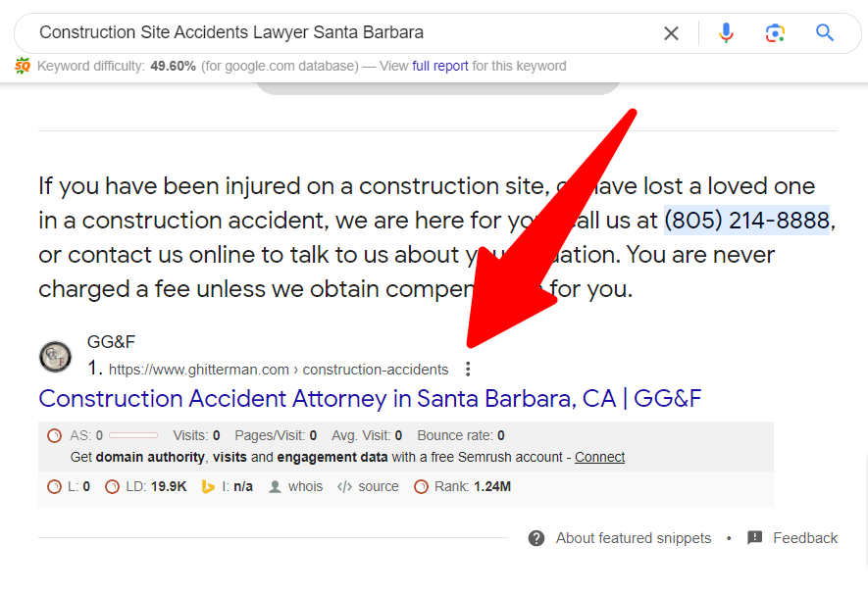Click the phone number (805) 214-8888
868x596 pixels.
point(747,220)
